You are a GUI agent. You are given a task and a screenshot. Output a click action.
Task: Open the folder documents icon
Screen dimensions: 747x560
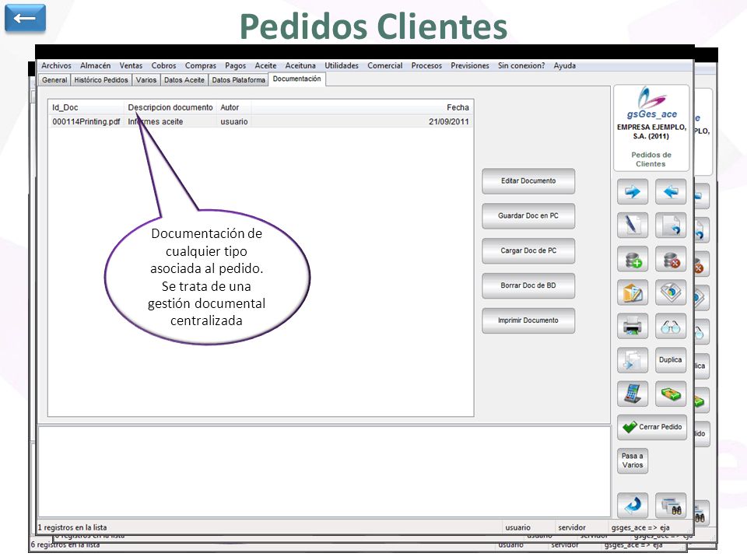(x=632, y=292)
